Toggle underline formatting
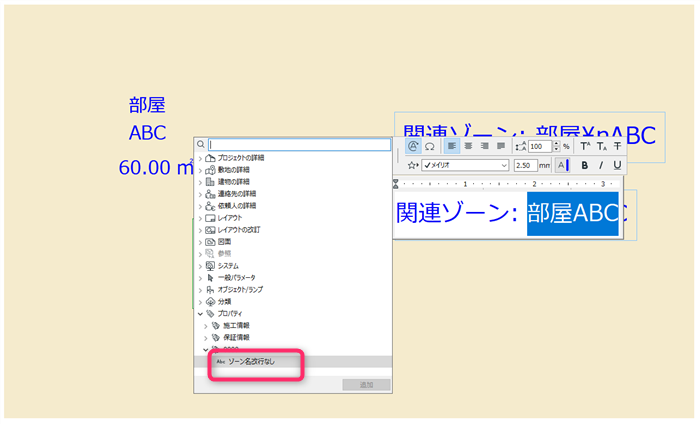Image resolution: width=700 pixels, height=424 pixels. (617, 166)
